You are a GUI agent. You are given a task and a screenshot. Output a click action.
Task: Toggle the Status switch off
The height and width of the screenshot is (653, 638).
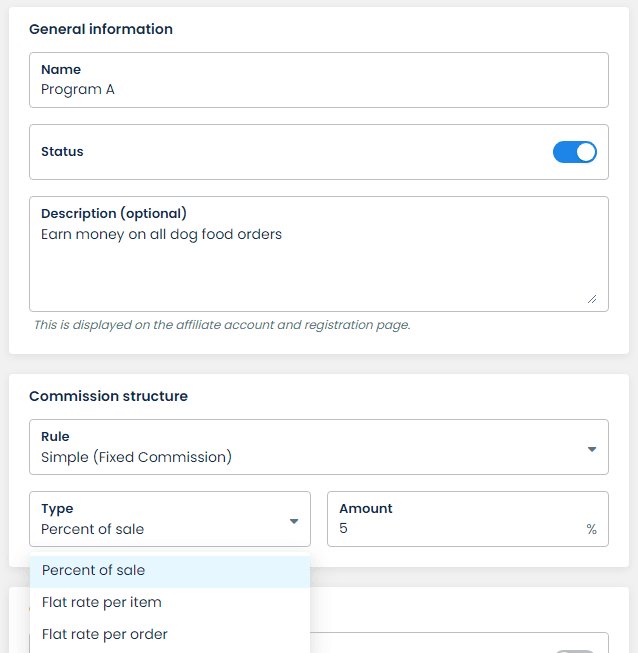tap(574, 152)
